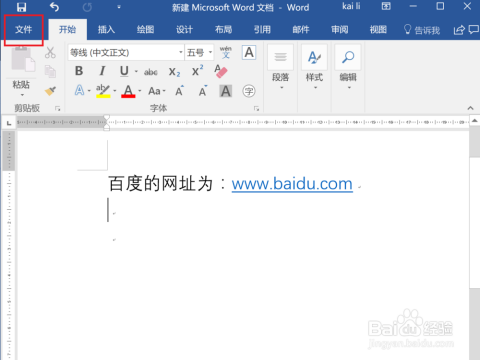Click the vertical scrollbar up arrow
The height and width of the screenshot is (360, 480).
475,121
